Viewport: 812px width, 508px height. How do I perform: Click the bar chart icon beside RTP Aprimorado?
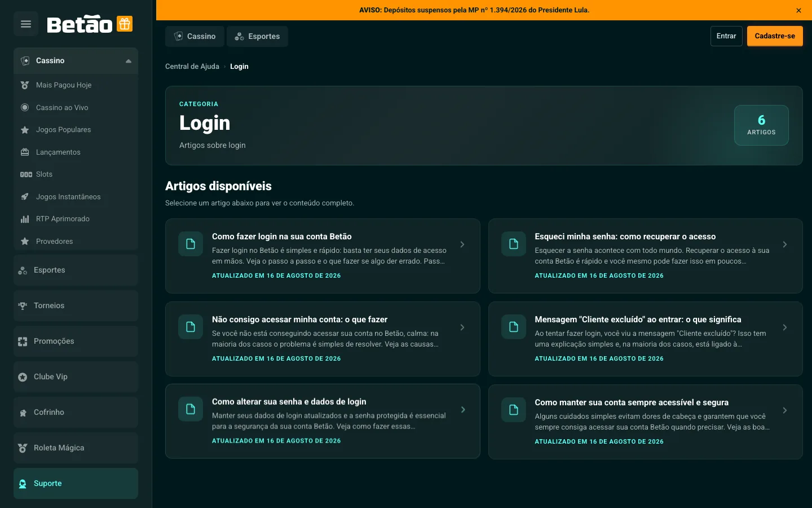click(25, 219)
